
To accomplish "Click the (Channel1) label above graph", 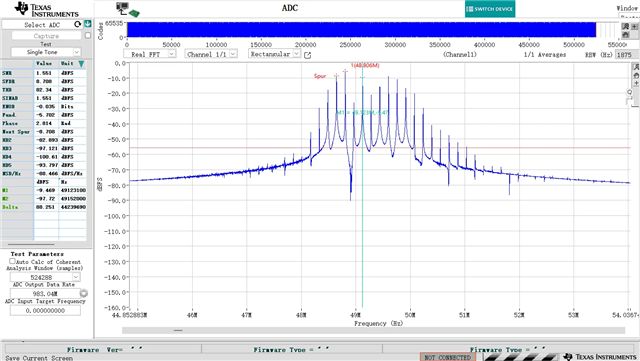I will [x=460, y=54].
